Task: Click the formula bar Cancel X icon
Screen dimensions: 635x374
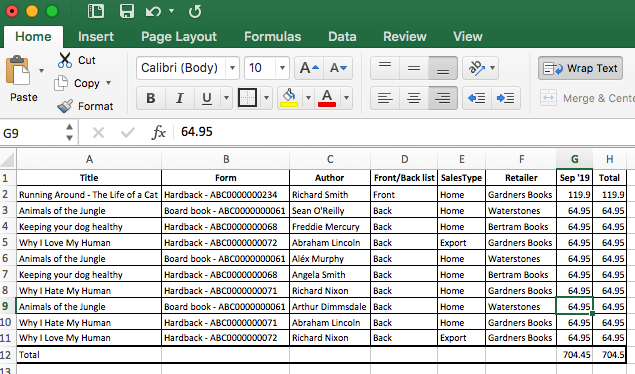Action: (98, 132)
